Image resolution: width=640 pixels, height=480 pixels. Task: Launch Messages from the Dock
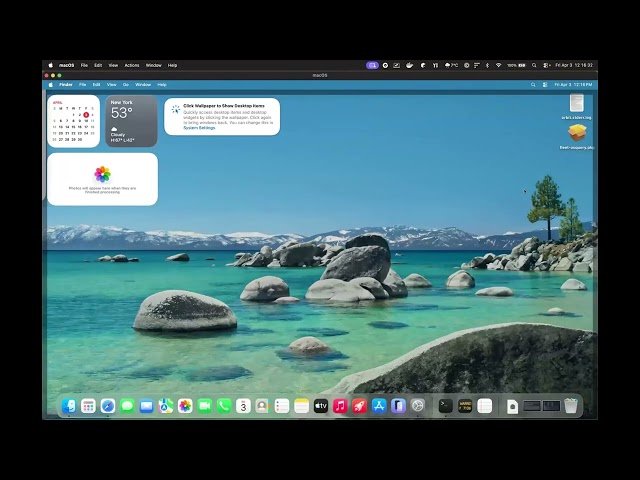coord(127,406)
